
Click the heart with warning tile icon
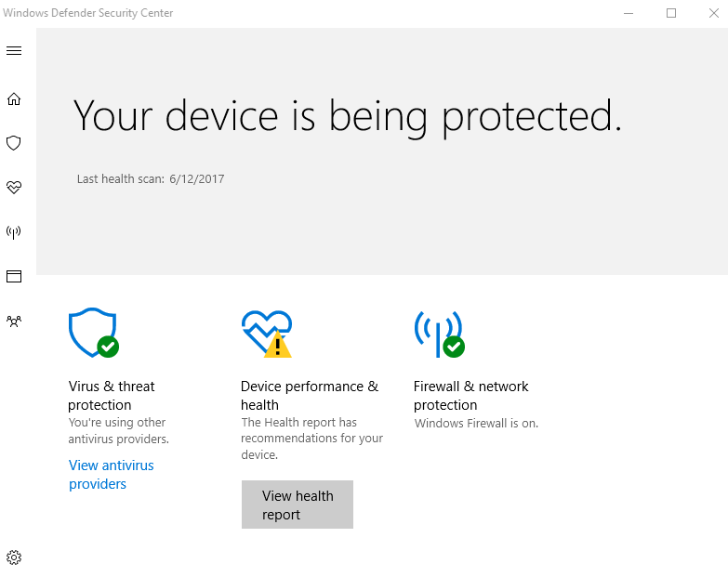266,334
